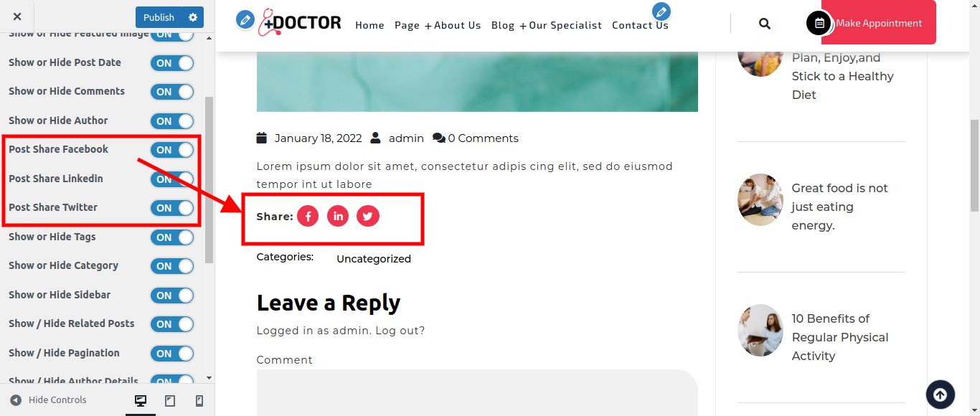
Task: Click the scroll-to-top arrow button
Action: (941, 394)
